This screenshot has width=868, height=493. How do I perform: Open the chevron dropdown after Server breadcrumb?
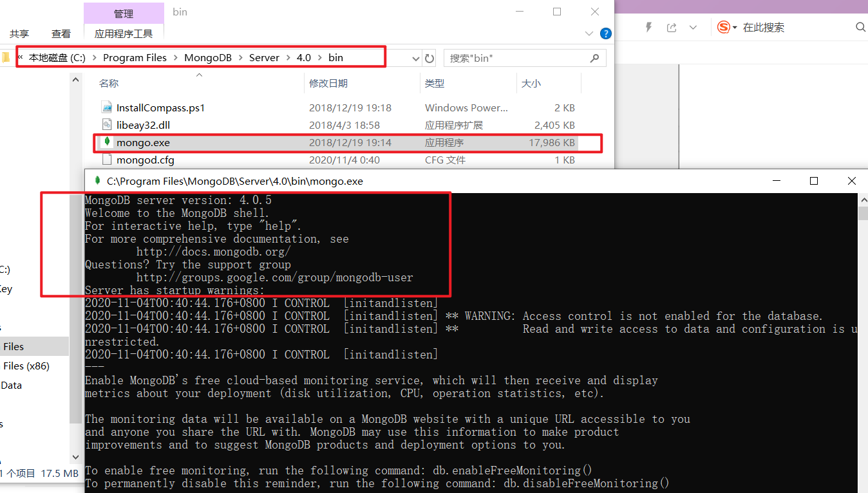tap(288, 58)
